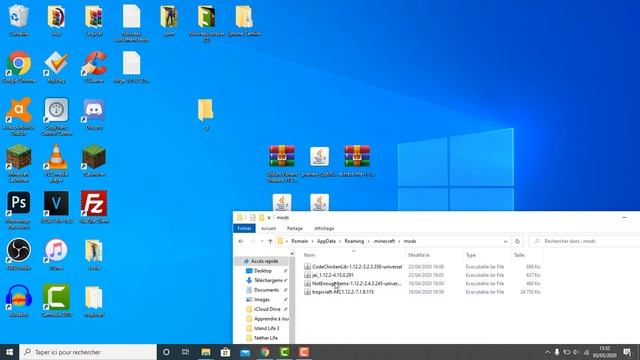Click in the Taper ici pour rechercher box
The width and height of the screenshot is (640, 360).
(x=88, y=352)
